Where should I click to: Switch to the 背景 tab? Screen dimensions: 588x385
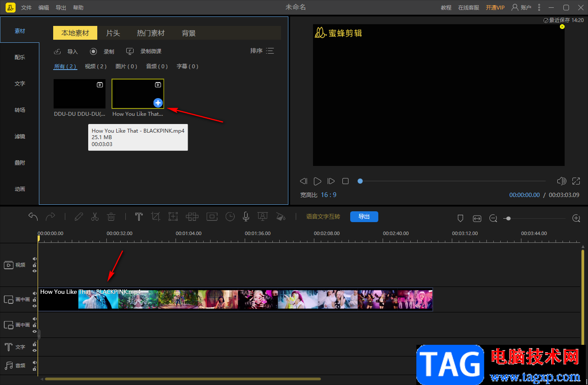pyautogui.click(x=189, y=33)
